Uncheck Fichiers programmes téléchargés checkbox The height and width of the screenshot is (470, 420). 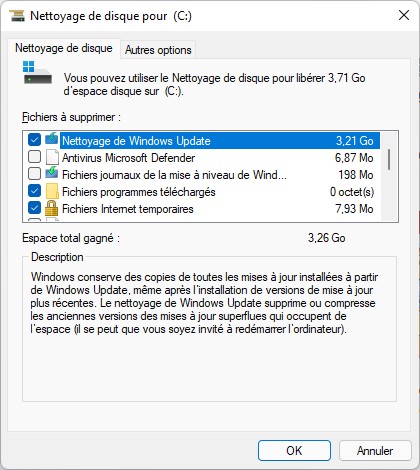click(34, 191)
